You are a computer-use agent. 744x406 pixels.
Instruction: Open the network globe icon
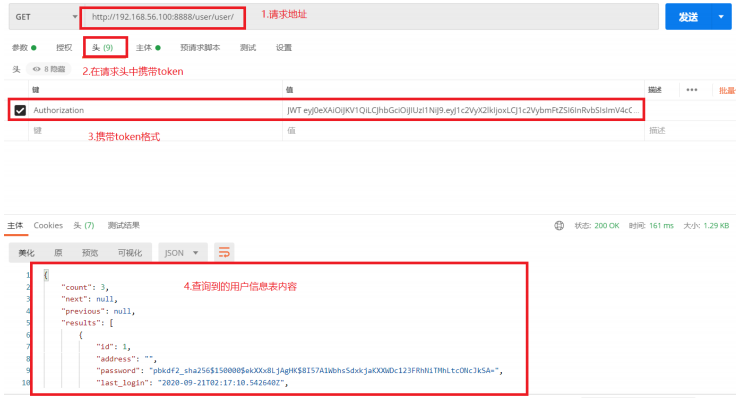(x=559, y=226)
